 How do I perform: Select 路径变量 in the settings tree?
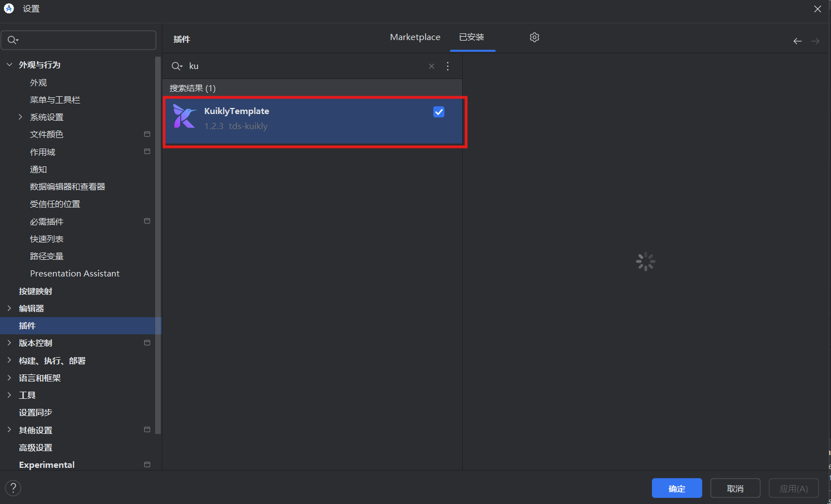pyautogui.click(x=47, y=256)
